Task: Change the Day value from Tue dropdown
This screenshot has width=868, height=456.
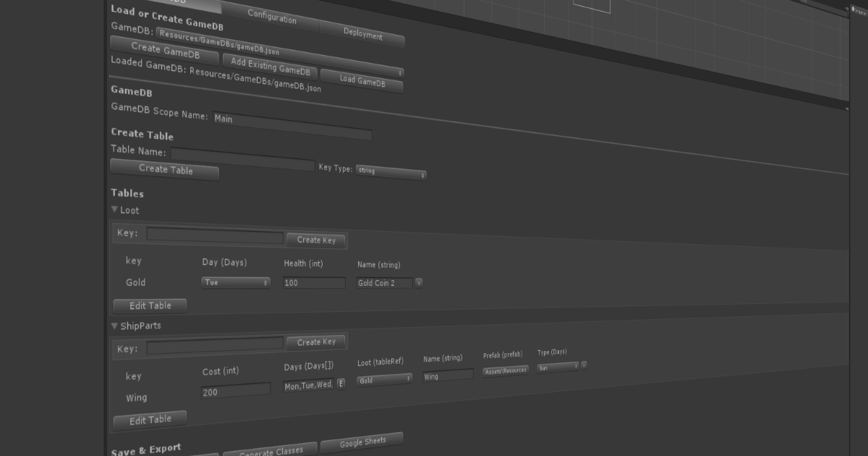Action: 235,282
